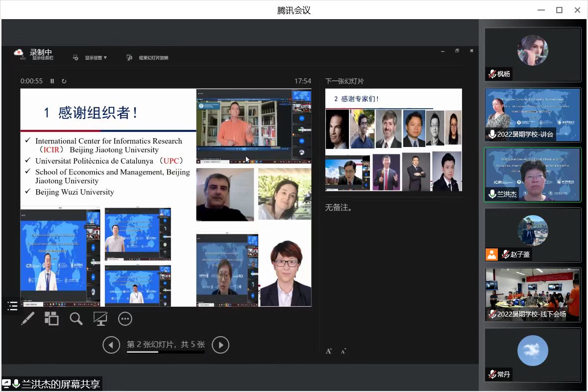
Task: Click the International Center for Informatics Research line
Action: coord(109,141)
